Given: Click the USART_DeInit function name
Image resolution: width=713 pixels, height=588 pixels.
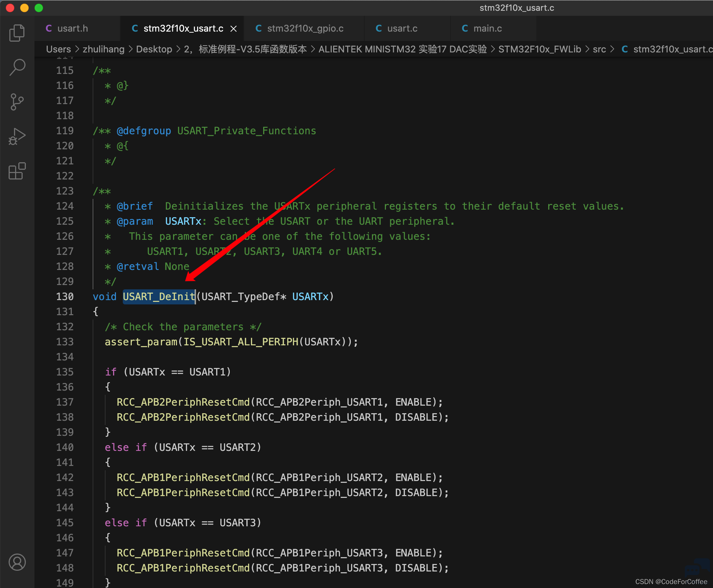Looking at the screenshot, I should 159,297.
